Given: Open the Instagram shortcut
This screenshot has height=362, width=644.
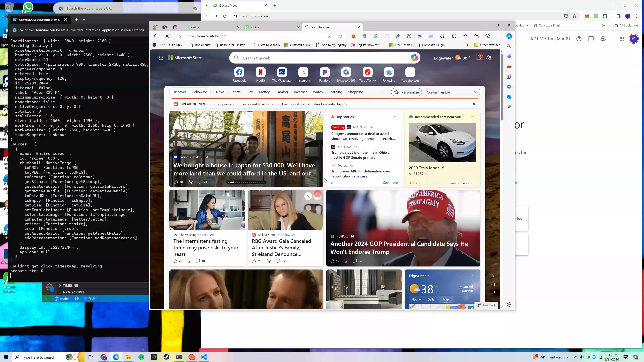Looking at the screenshot, I should [303, 72].
